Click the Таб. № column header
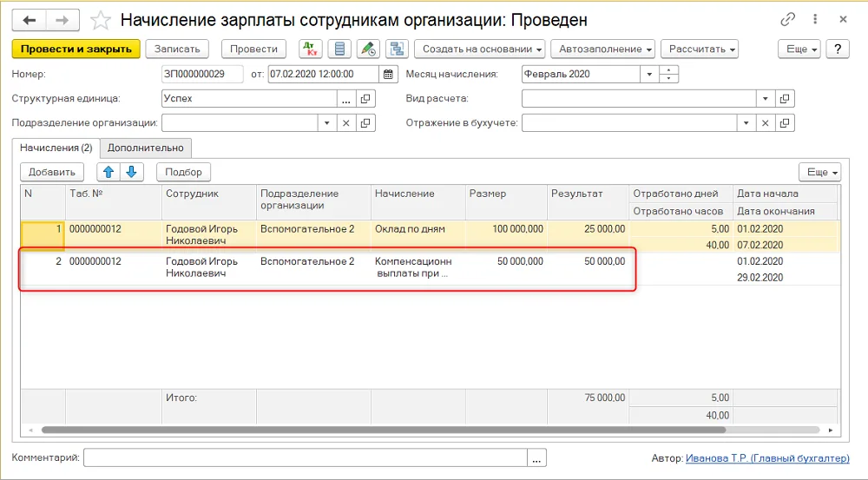 (114, 202)
